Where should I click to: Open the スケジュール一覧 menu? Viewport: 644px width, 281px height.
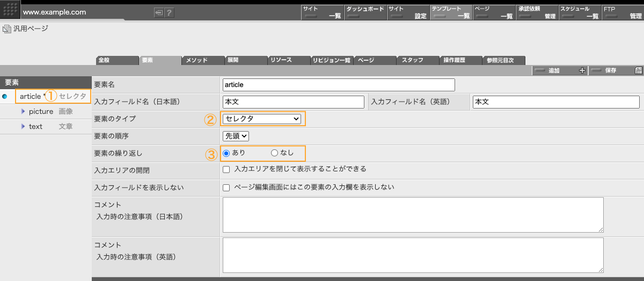(x=580, y=12)
